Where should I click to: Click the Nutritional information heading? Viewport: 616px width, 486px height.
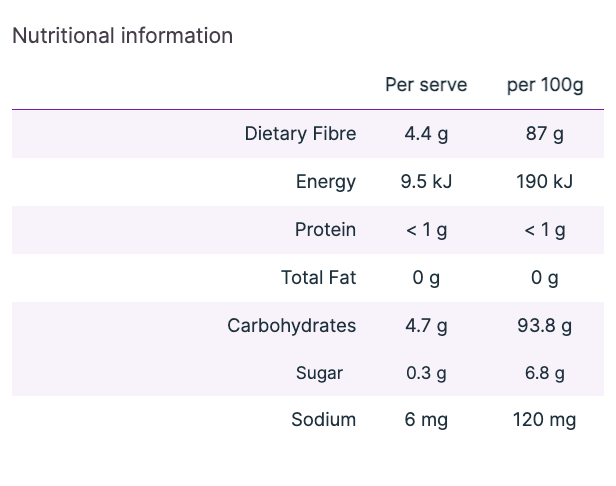coord(122,36)
